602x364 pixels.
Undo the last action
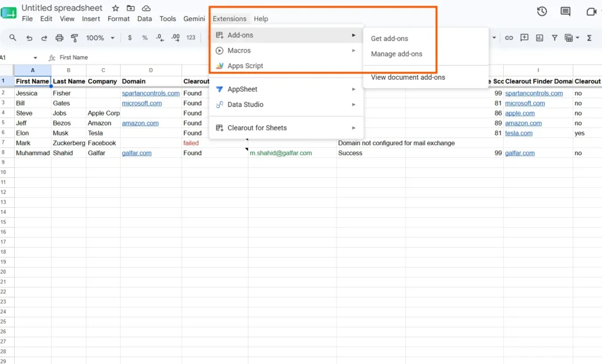click(x=29, y=38)
